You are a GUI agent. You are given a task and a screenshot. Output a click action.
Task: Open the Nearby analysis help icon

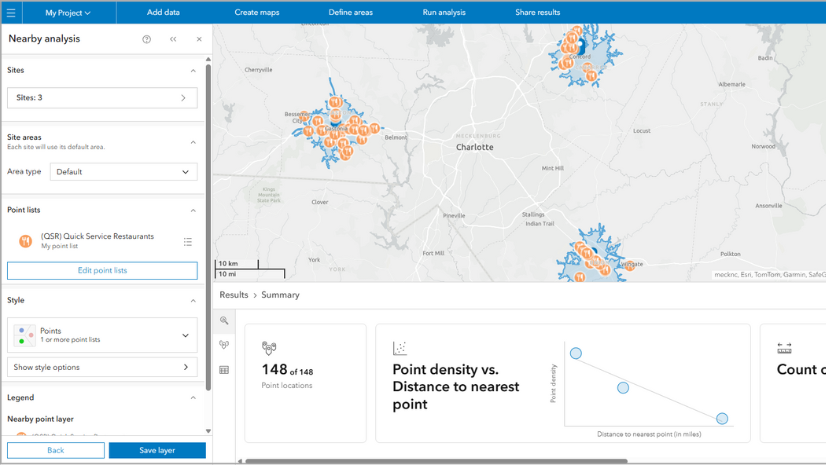click(146, 39)
